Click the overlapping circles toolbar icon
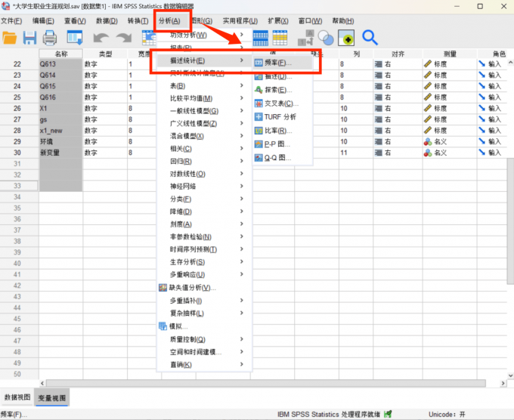514x420 pixels. point(326,38)
